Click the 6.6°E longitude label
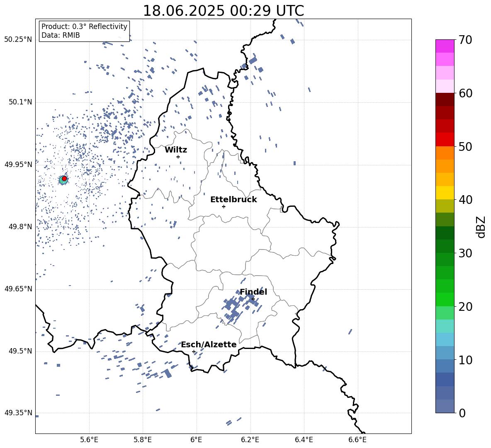The height and width of the screenshot is (448, 491). coord(357,440)
